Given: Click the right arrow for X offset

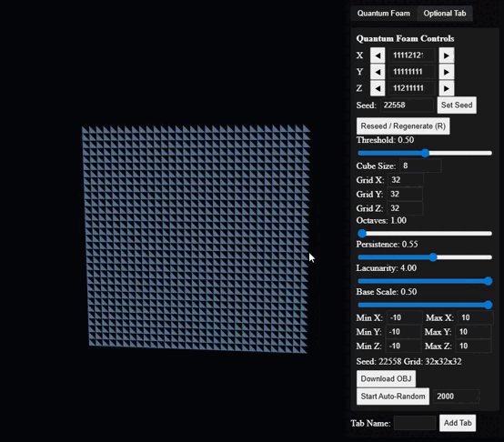Looking at the screenshot, I should (447, 55).
